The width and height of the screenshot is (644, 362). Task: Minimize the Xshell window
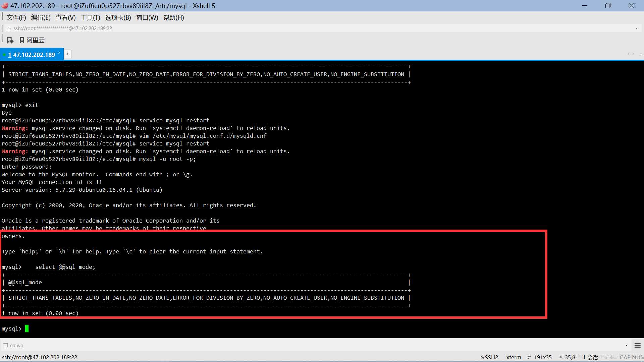pos(585,6)
